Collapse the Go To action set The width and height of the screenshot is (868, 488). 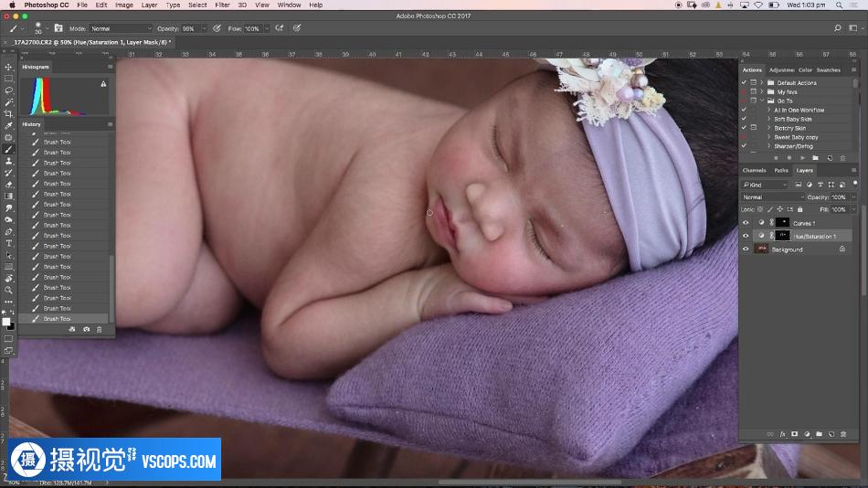coord(762,101)
